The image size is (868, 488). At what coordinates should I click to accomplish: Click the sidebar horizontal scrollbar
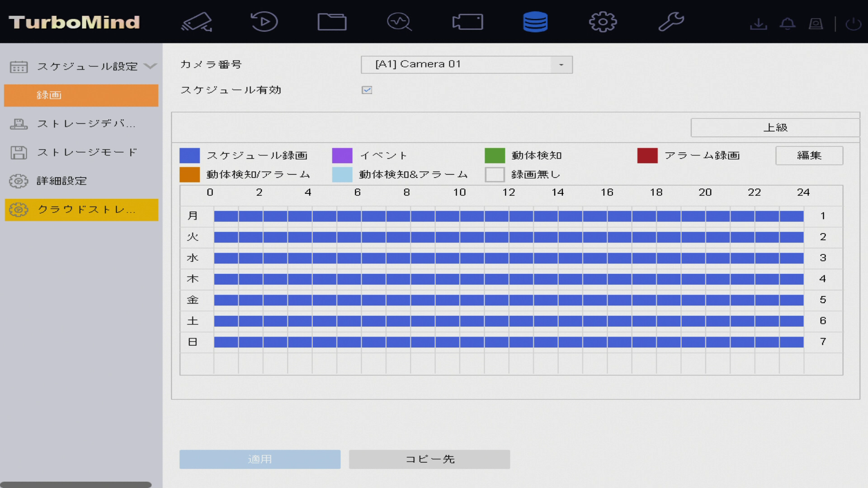pyautogui.click(x=76, y=484)
